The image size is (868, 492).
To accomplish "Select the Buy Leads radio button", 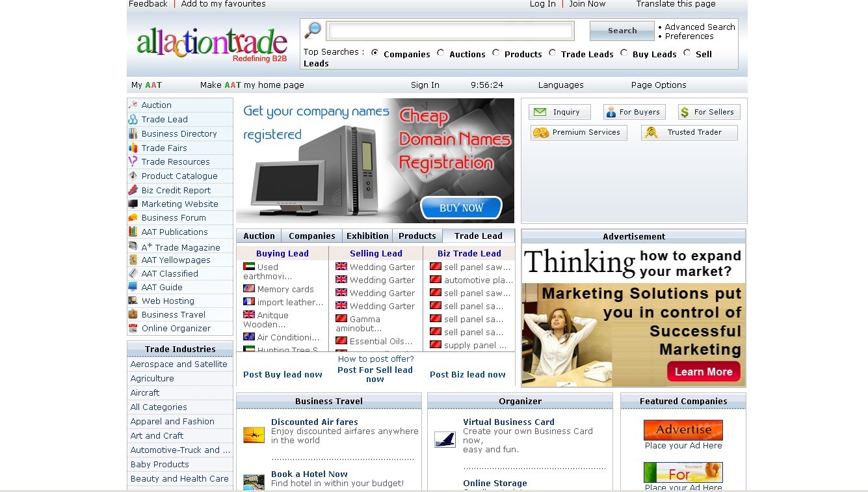I will [x=624, y=53].
